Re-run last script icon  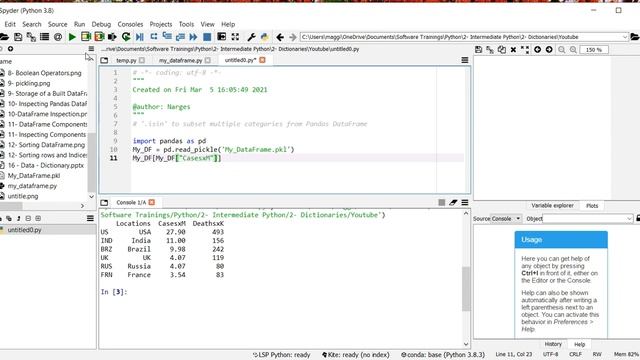(x=126, y=37)
